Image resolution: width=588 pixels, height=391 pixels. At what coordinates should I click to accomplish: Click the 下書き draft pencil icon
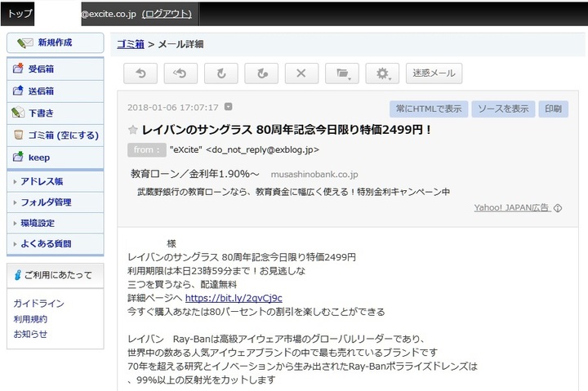[18, 113]
